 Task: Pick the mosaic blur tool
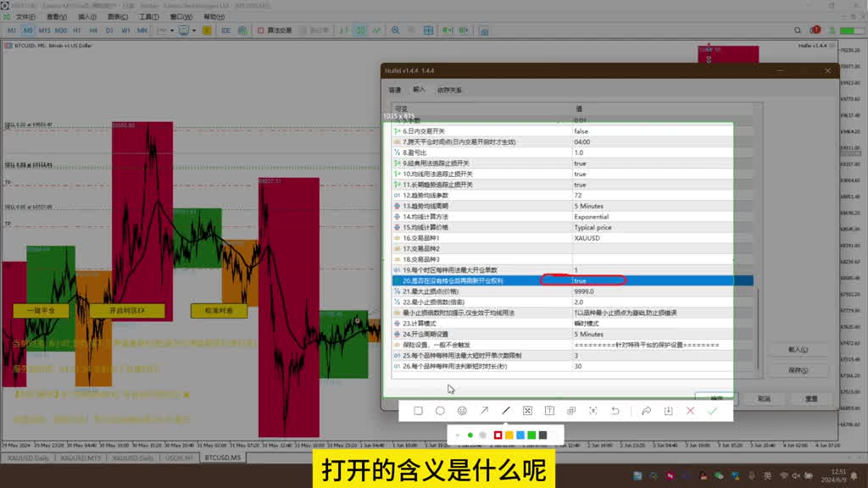click(527, 411)
